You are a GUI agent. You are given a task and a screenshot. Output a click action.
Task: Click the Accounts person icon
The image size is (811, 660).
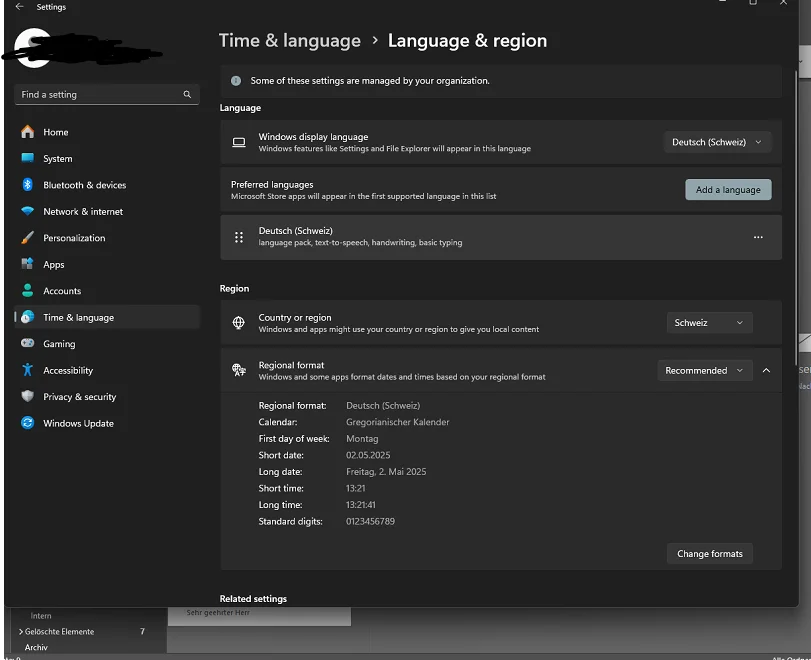pyautogui.click(x=28, y=290)
